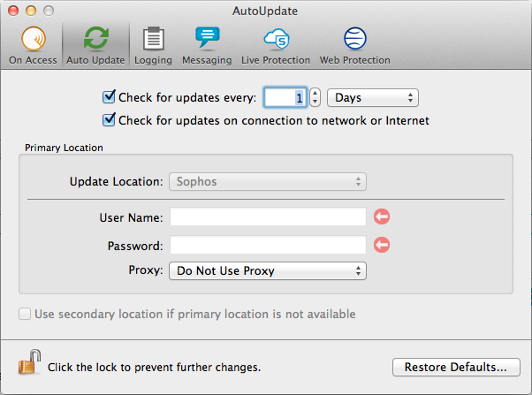The width and height of the screenshot is (532, 395).
Task: Select the Auto Update green arrows icon
Action: (x=96, y=39)
